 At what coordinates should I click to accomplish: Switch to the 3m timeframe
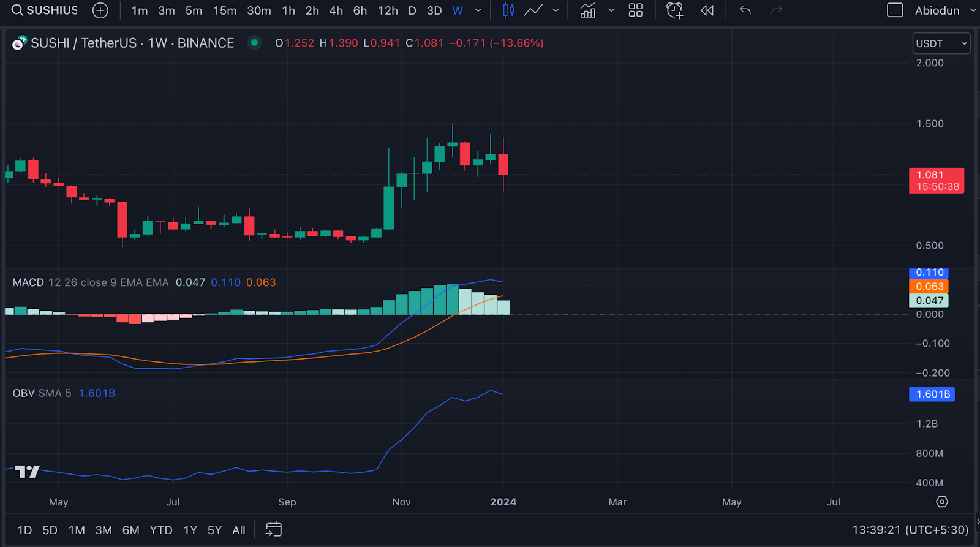(x=167, y=10)
